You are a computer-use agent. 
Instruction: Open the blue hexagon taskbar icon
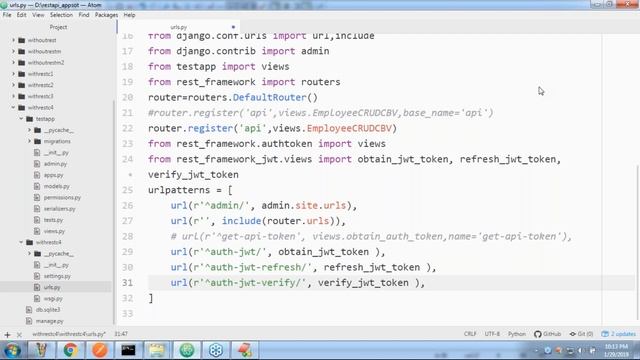[216, 350]
